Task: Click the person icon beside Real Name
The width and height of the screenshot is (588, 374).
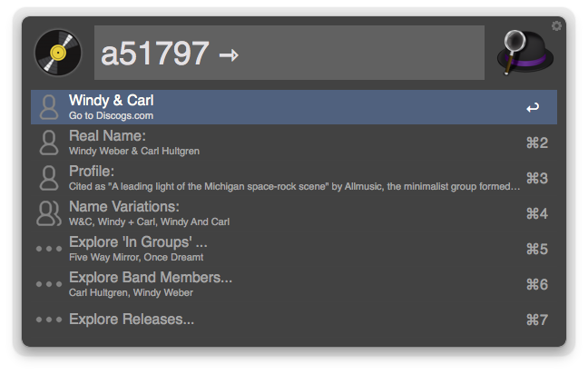Action: (x=49, y=143)
